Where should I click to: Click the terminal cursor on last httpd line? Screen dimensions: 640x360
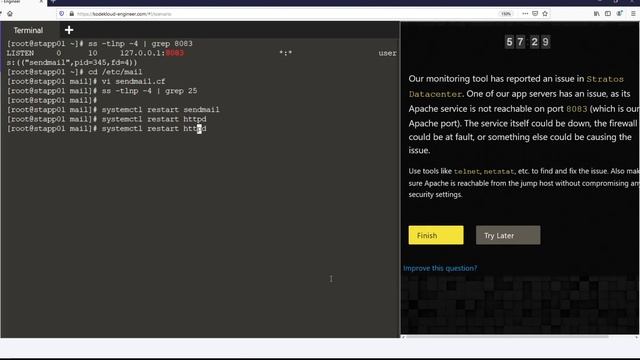pos(199,129)
